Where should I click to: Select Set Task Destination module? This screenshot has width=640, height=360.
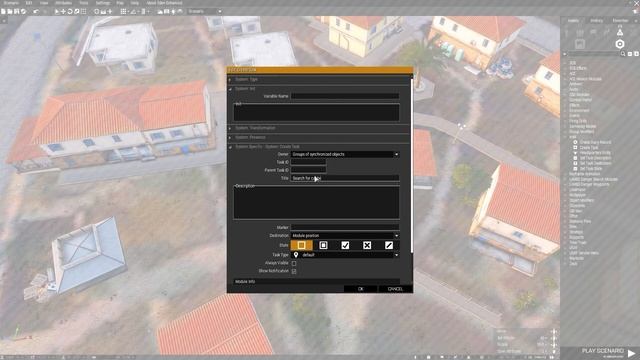(x=596, y=163)
